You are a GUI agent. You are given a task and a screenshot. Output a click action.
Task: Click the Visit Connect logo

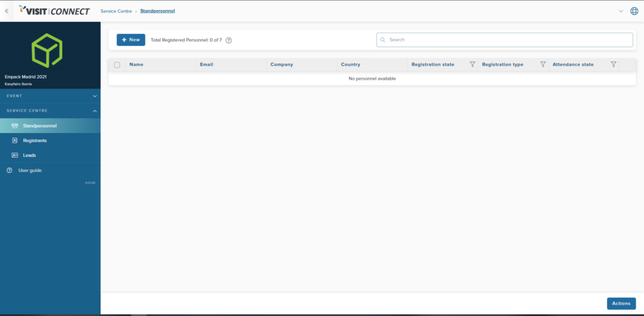pos(54,11)
